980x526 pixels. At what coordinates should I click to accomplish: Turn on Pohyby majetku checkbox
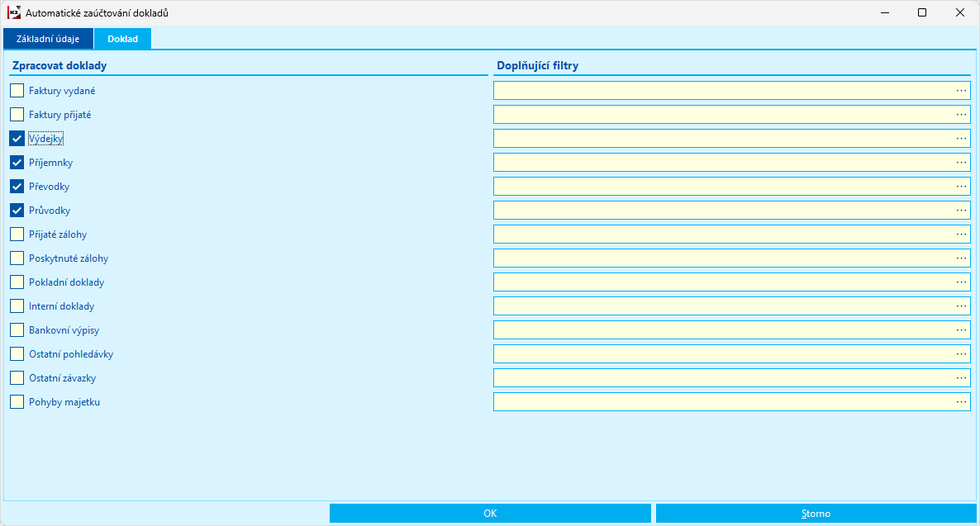17,401
